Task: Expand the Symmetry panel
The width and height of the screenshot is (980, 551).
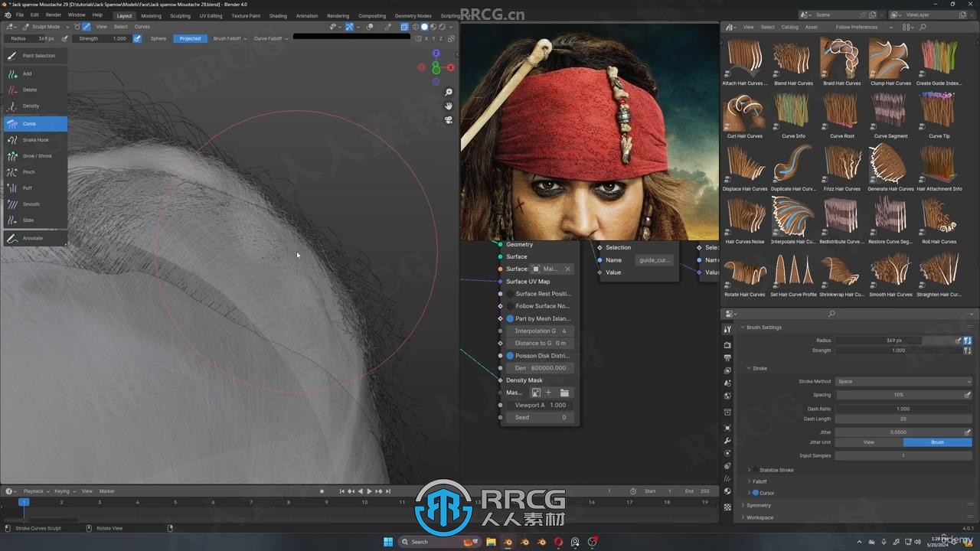Action: pyautogui.click(x=756, y=505)
